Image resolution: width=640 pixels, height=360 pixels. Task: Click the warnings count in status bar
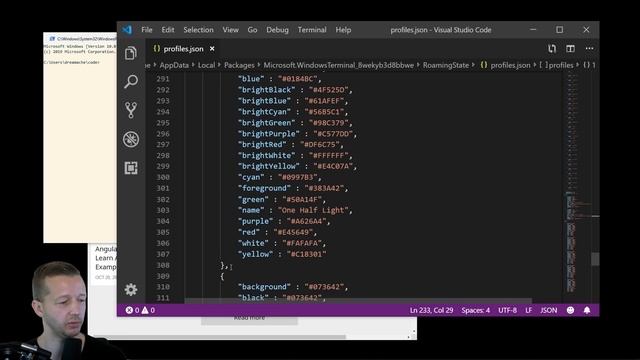tap(148, 310)
